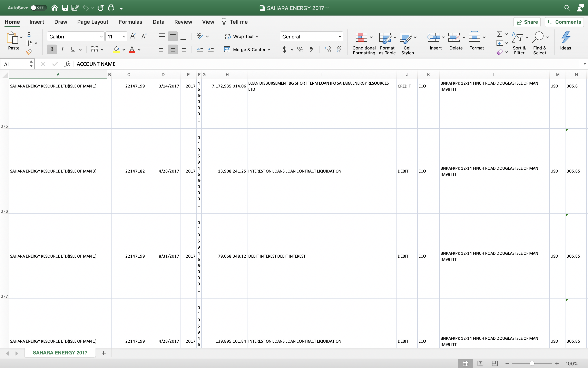This screenshot has width=588, height=368.
Task: Click the Name Box showing A1
Action: point(17,64)
